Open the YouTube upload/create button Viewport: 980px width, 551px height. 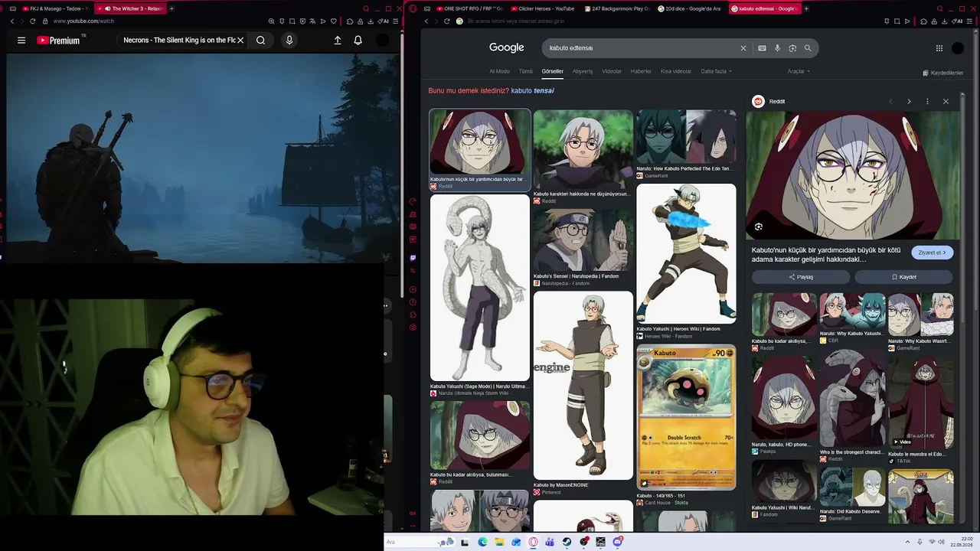coord(338,41)
